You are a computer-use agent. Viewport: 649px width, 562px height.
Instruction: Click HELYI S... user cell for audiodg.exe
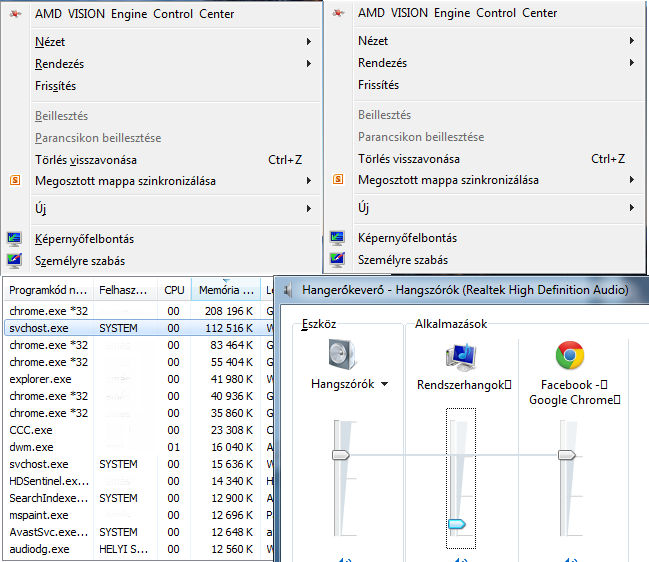123,549
